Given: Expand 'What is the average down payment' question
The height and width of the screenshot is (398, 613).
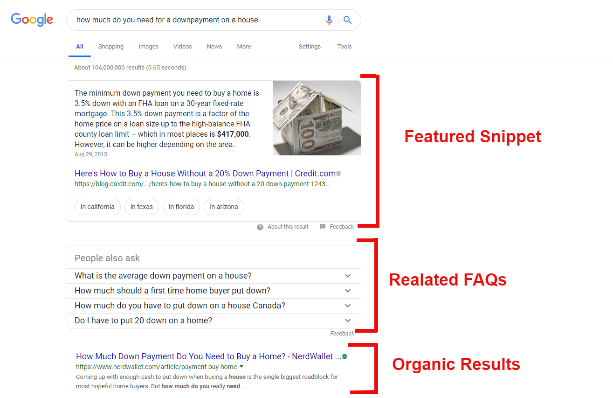Looking at the screenshot, I should pos(214,276).
